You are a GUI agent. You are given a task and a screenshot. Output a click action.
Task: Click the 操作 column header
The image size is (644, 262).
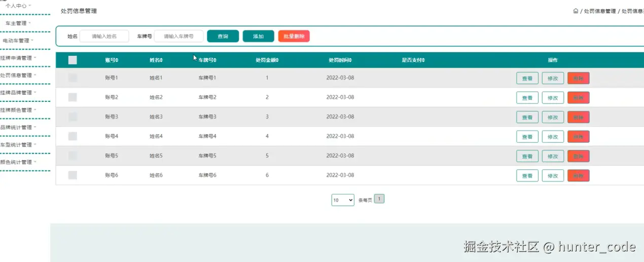tap(553, 60)
